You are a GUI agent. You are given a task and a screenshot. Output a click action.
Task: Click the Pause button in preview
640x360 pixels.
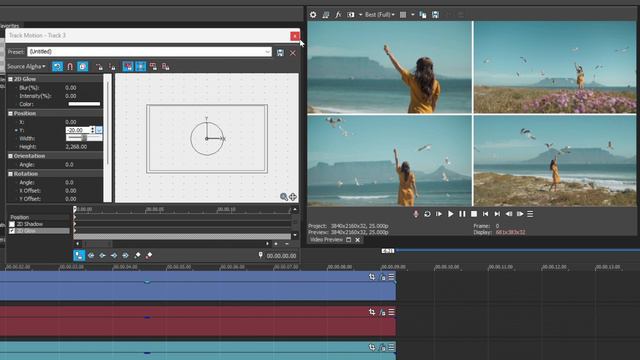[462, 214]
